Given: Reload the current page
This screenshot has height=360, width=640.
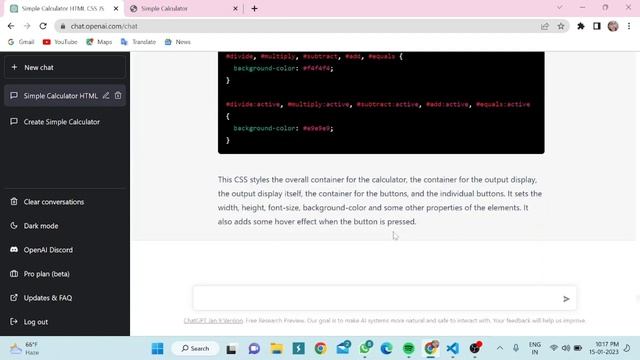Looking at the screenshot, I should point(43,26).
